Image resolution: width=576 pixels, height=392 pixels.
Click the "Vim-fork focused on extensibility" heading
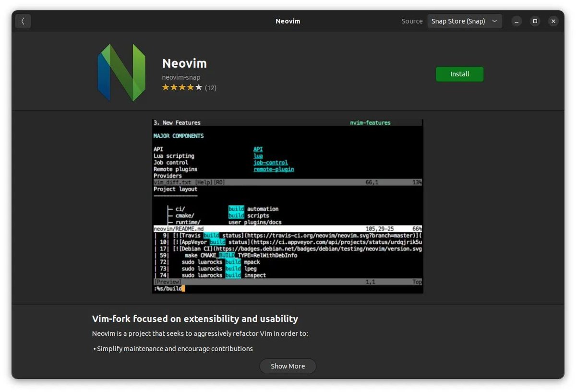195,319
